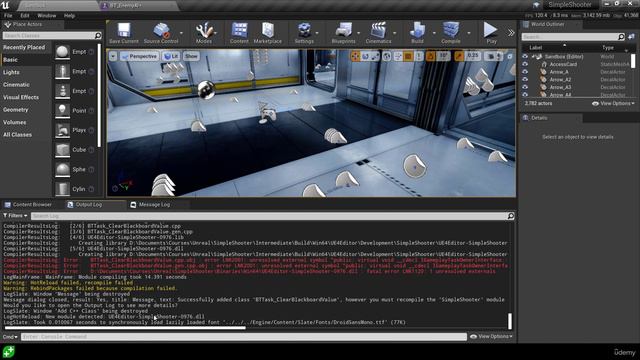Open Blueprints toolbar icon
Viewport: 640px width, 360px height.
coord(343,30)
